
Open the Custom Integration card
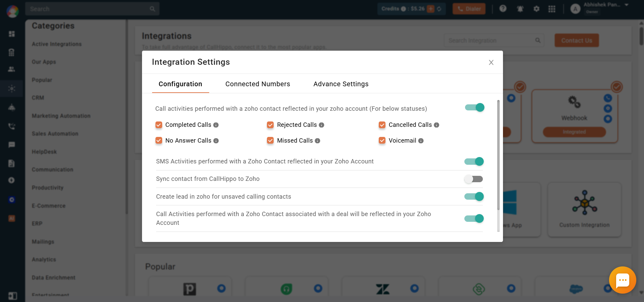tap(584, 210)
